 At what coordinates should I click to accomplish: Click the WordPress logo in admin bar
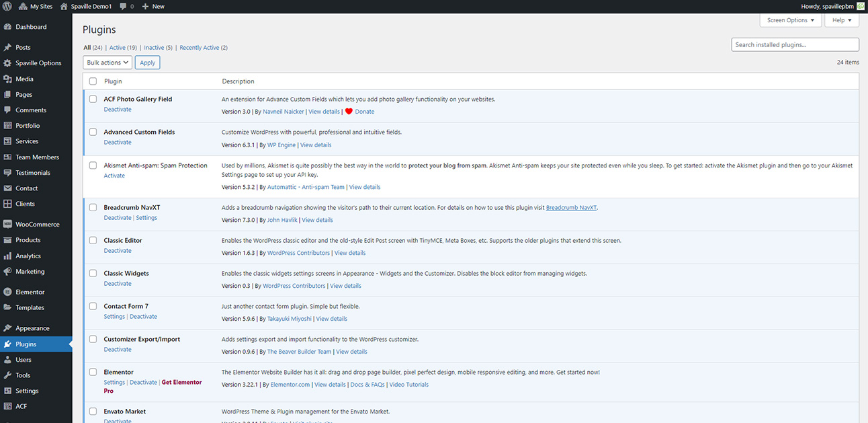click(x=7, y=6)
